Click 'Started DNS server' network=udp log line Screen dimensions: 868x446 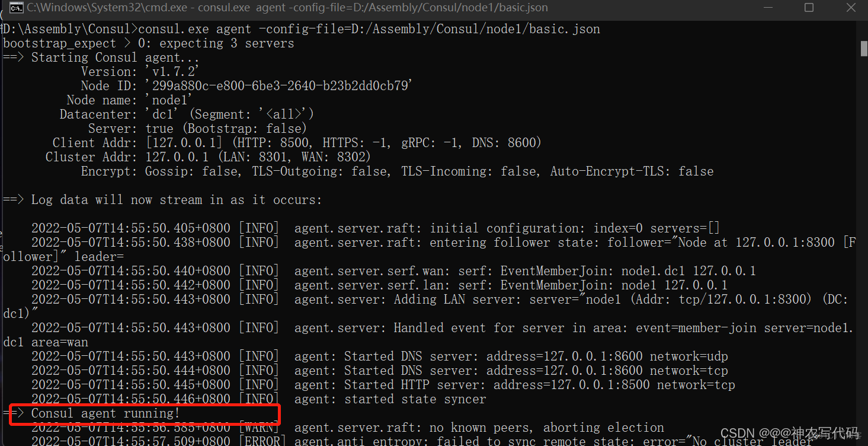tap(379, 356)
